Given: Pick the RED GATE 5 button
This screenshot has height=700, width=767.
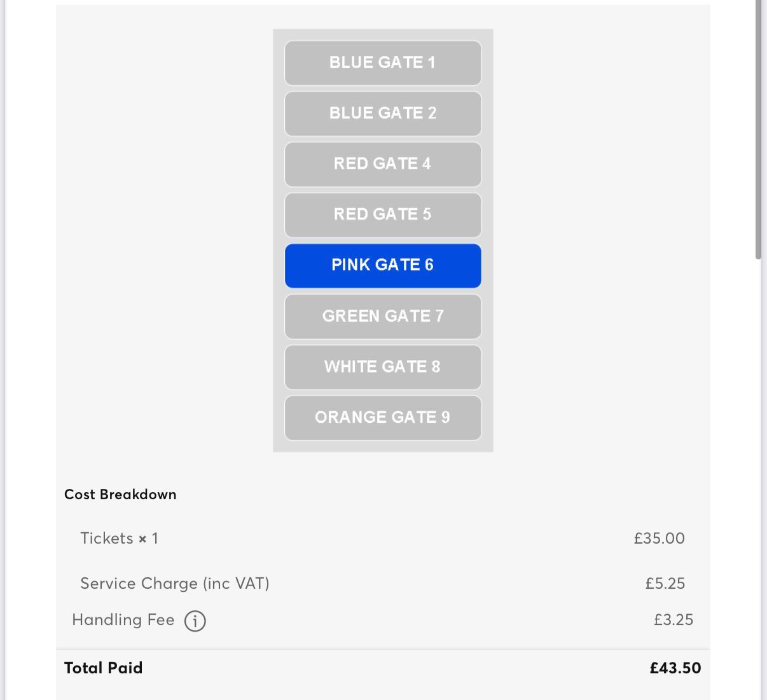Looking at the screenshot, I should click(383, 214).
